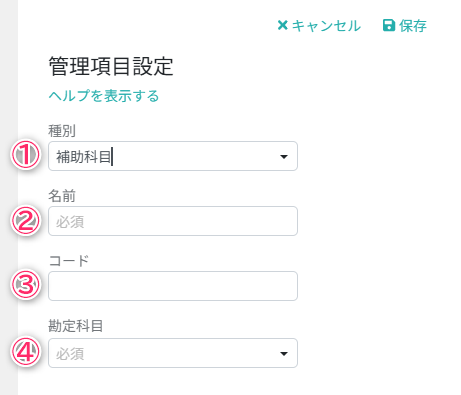Click the floppy disk save icon

389,25
